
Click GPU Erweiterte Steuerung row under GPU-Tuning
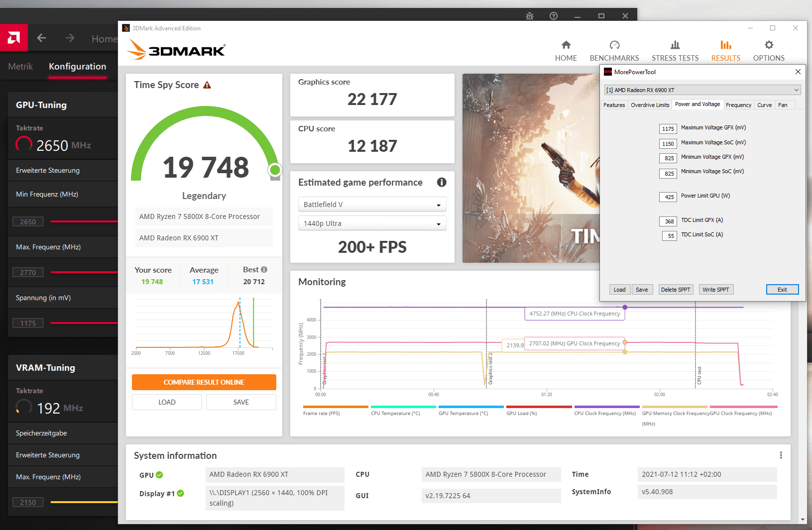click(x=63, y=170)
